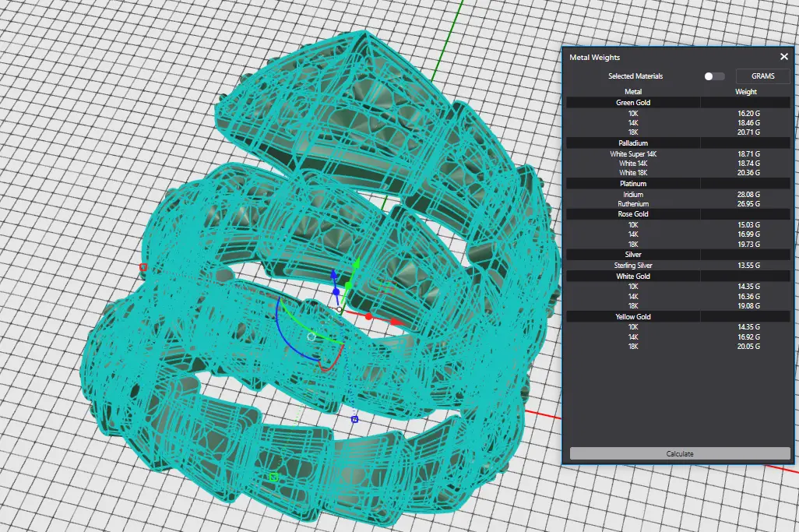Screen dimensions: 799x532
Task: Click the 16.99 G weight value
Action: [x=748, y=234]
